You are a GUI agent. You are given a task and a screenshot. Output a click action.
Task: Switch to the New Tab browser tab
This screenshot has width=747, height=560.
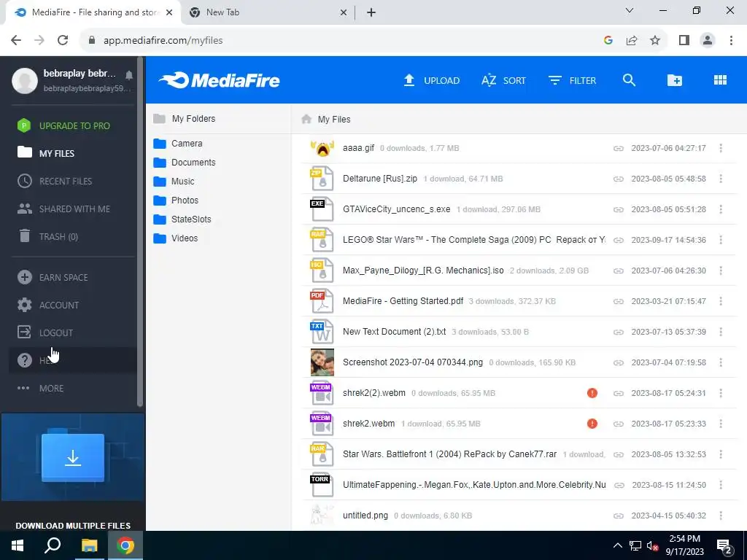pyautogui.click(x=268, y=12)
